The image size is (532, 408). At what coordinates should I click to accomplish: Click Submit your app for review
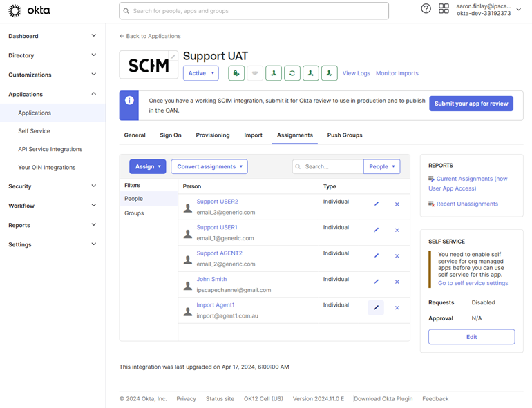point(471,104)
